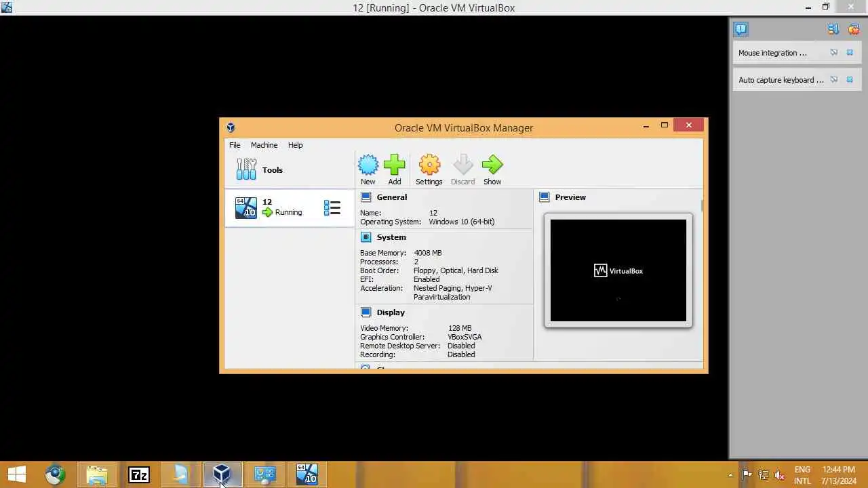This screenshot has height=488, width=868.
Task: Click the General section heading link
Action: point(392,197)
